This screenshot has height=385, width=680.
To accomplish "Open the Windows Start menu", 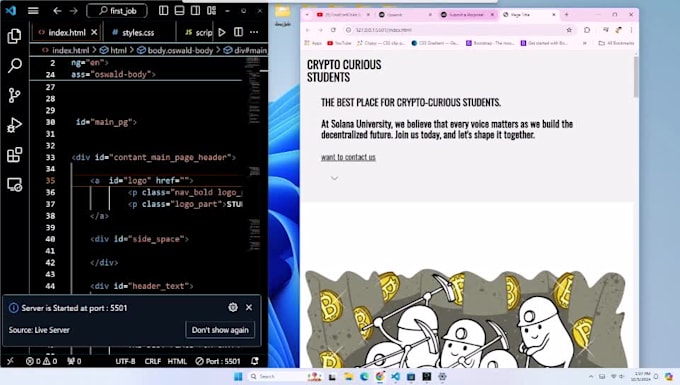I will click(x=238, y=376).
